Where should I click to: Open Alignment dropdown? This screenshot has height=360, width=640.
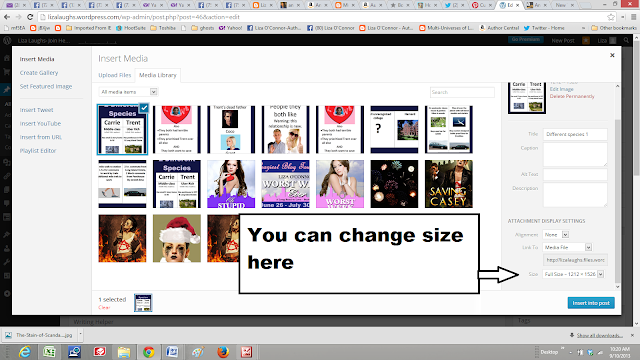click(x=556, y=235)
